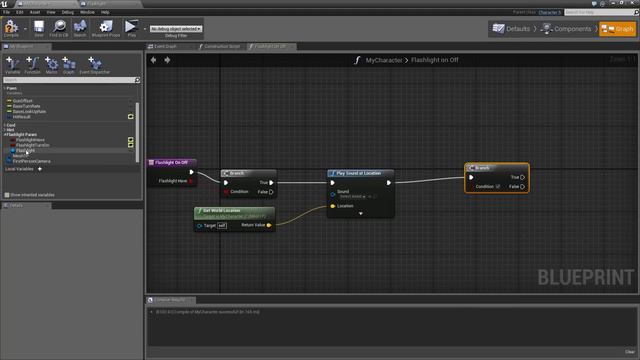This screenshot has width=640, height=360.
Task: Open Blueprint Props from the toolbar
Action: pos(106,29)
